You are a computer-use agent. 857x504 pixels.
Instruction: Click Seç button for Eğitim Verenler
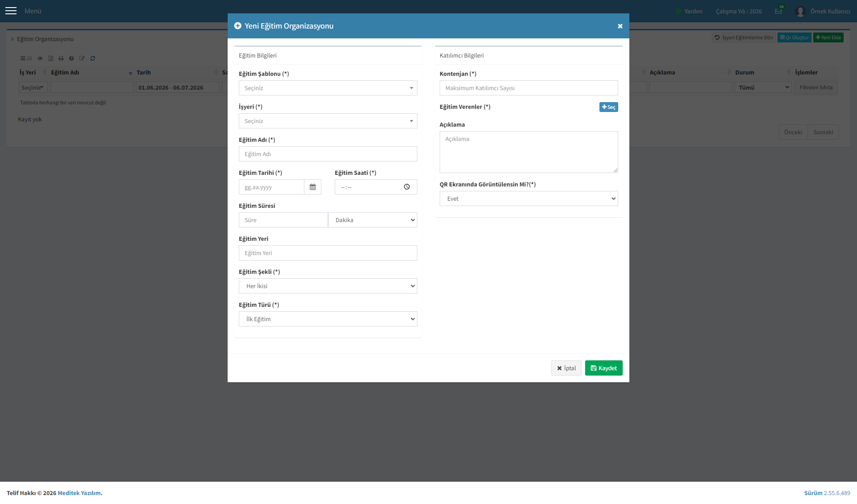pos(609,107)
